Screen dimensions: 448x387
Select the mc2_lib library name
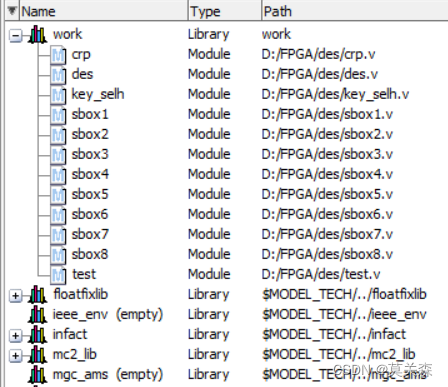(75, 355)
